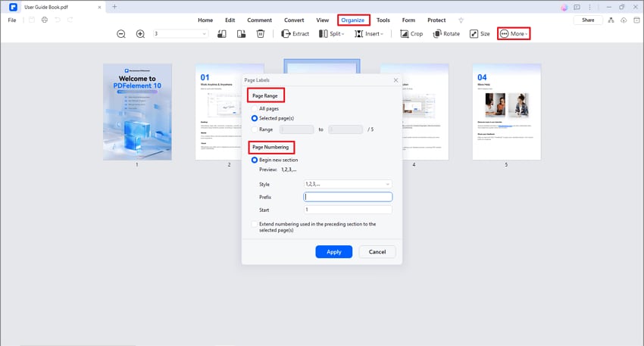Switch to the Form tab
Screen dimensions: 644x346
coord(408,20)
